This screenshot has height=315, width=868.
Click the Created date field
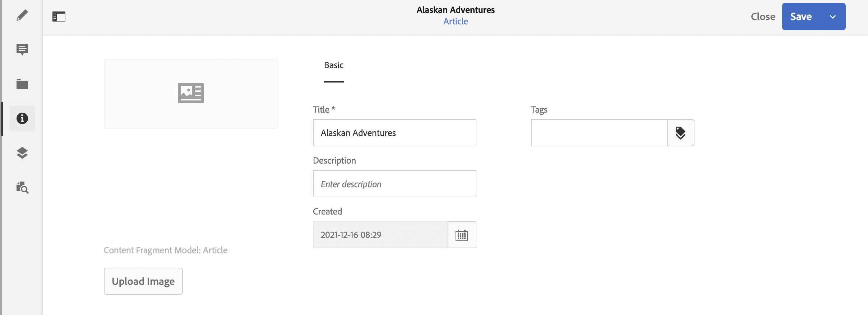coord(380,235)
